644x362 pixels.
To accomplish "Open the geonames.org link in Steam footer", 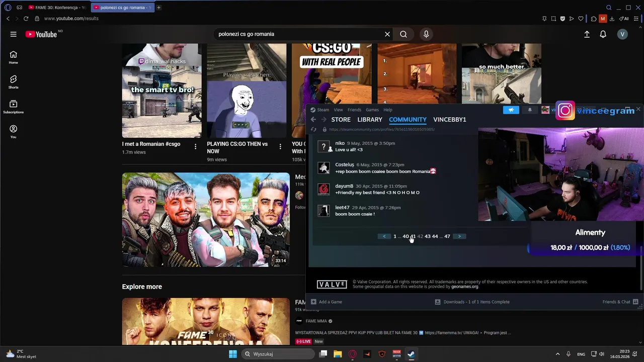I will tap(464, 287).
